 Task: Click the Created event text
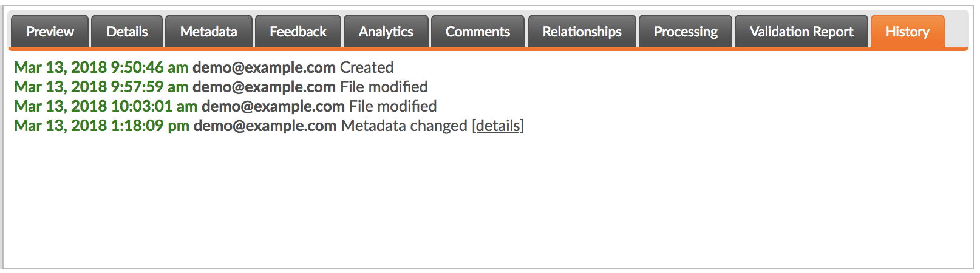click(x=367, y=67)
